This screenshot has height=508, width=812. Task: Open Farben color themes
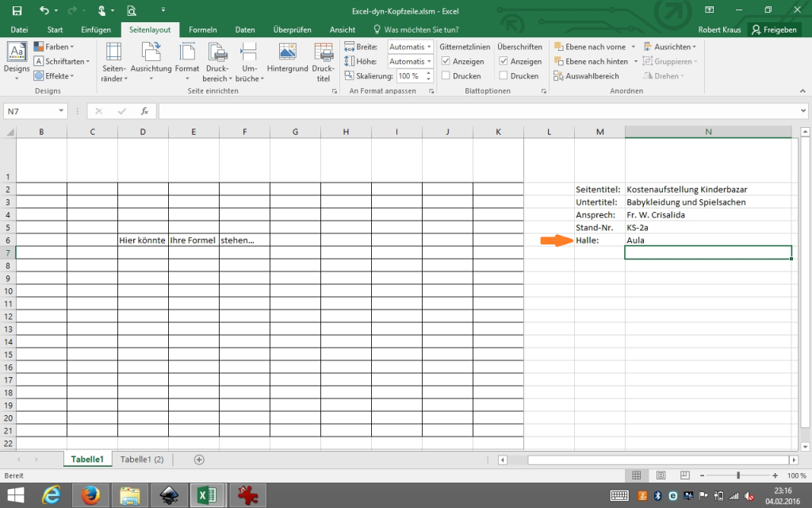point(54,47)
